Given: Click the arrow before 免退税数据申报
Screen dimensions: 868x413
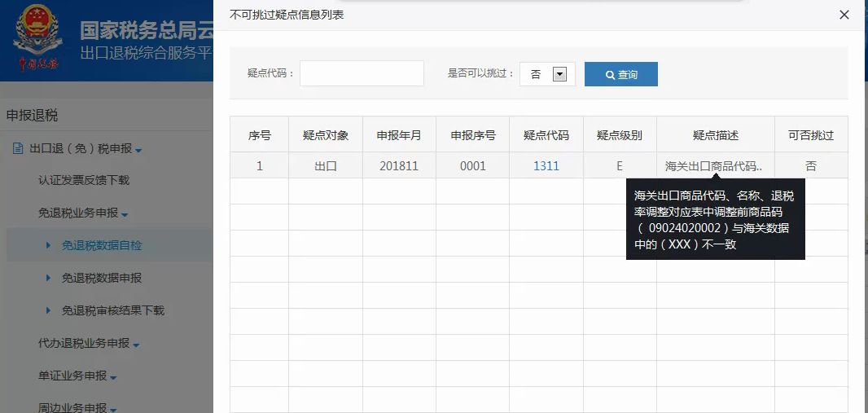Looking at the screenshot, I should click(49, 278).
